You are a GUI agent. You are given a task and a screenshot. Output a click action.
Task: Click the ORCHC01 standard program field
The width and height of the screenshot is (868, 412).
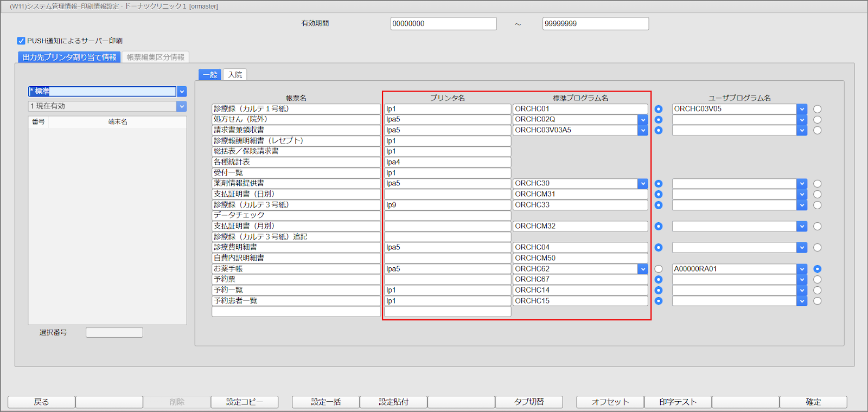point(580,109)
